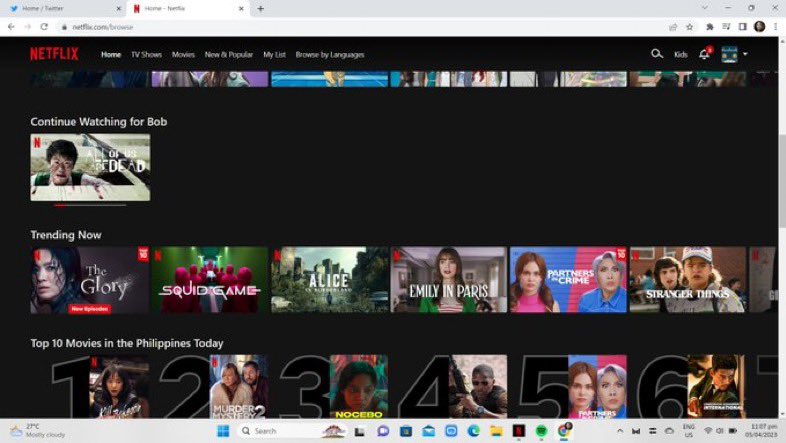Viewport: 786px width, 443px height.
Task: Open Chrome media controls icon
Action: tap(726, 27)
